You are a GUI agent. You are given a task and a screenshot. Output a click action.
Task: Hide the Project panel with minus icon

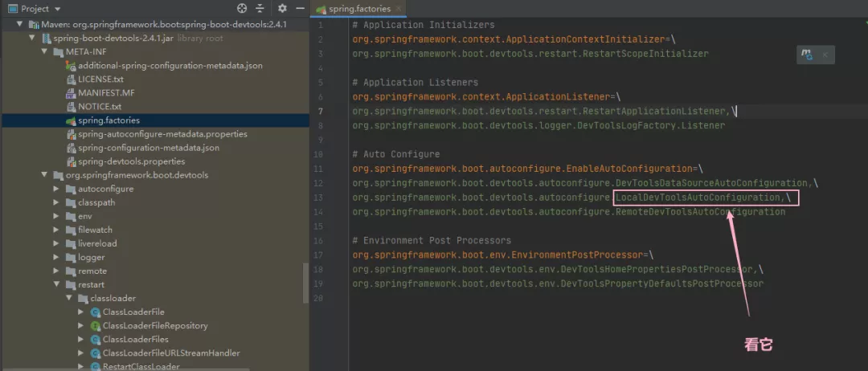pos(300,8)
